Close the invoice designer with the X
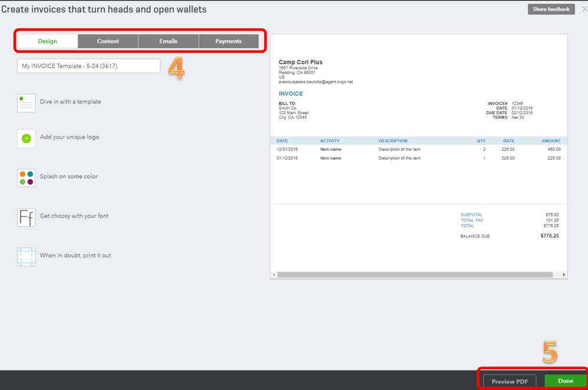 (x=584, y=9)
